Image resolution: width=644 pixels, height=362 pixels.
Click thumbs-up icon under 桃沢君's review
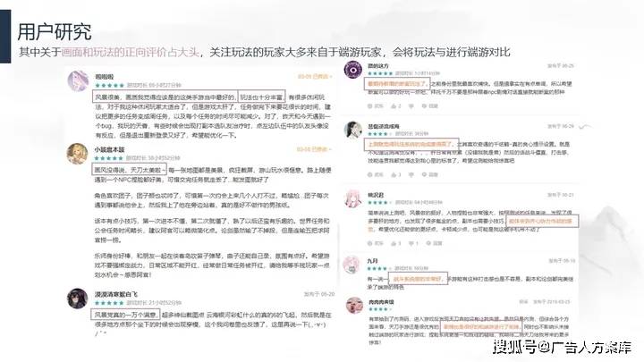395,243
